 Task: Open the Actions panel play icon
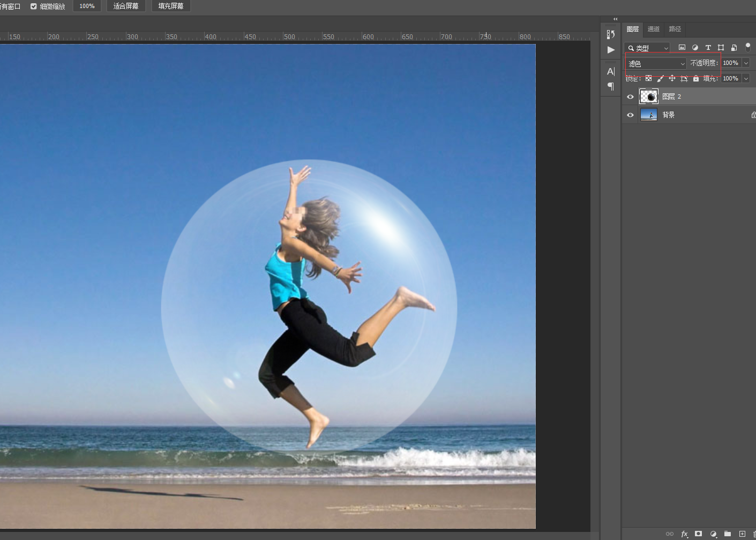click(611, 50)
